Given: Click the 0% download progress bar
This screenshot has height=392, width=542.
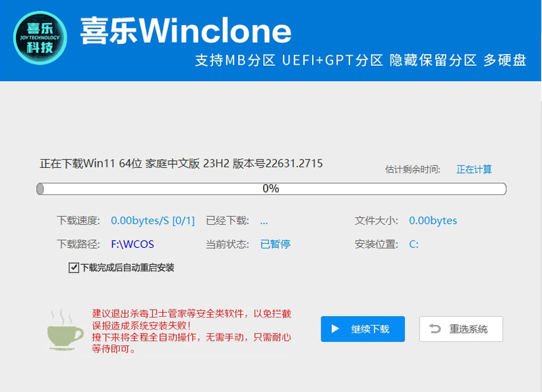Looking at the screenshot, I should click(x=272, y=189).
